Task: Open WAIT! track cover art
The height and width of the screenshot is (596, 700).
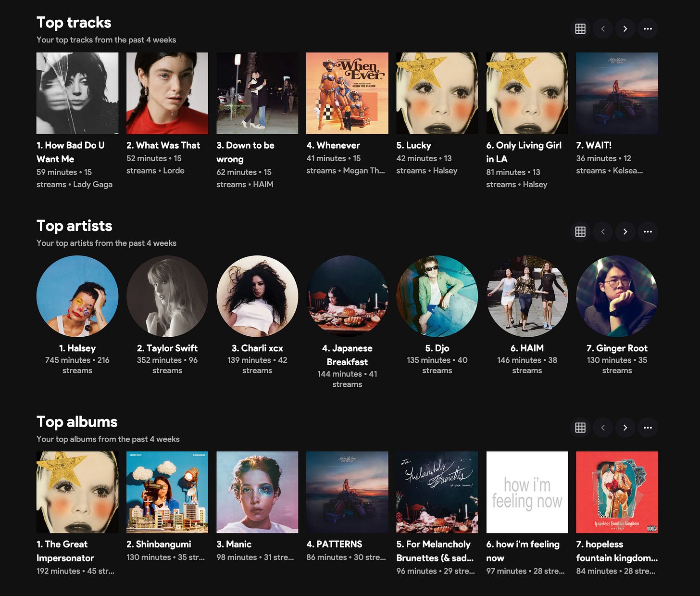Action: (617, 93)
